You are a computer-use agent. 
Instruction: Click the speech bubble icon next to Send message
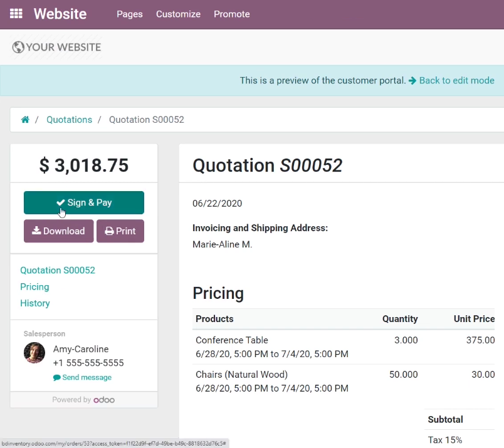56,378
